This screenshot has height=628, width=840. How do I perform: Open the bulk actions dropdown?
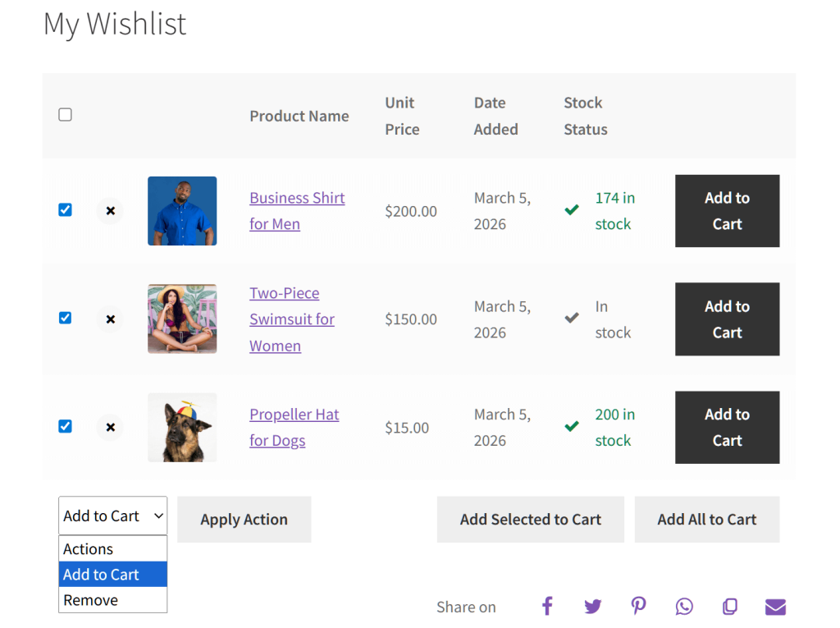click(112, 516)
